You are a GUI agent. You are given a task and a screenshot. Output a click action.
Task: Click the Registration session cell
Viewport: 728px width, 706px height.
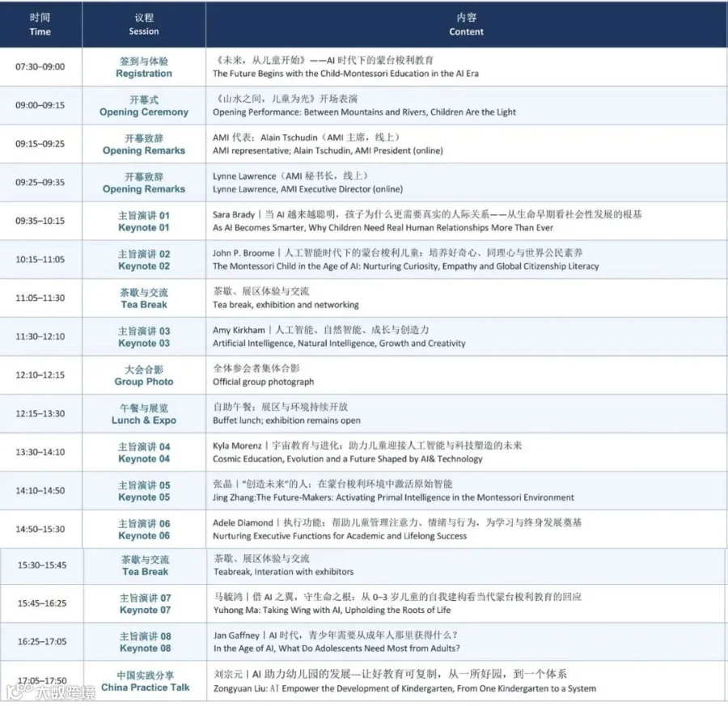click(144, 67)
